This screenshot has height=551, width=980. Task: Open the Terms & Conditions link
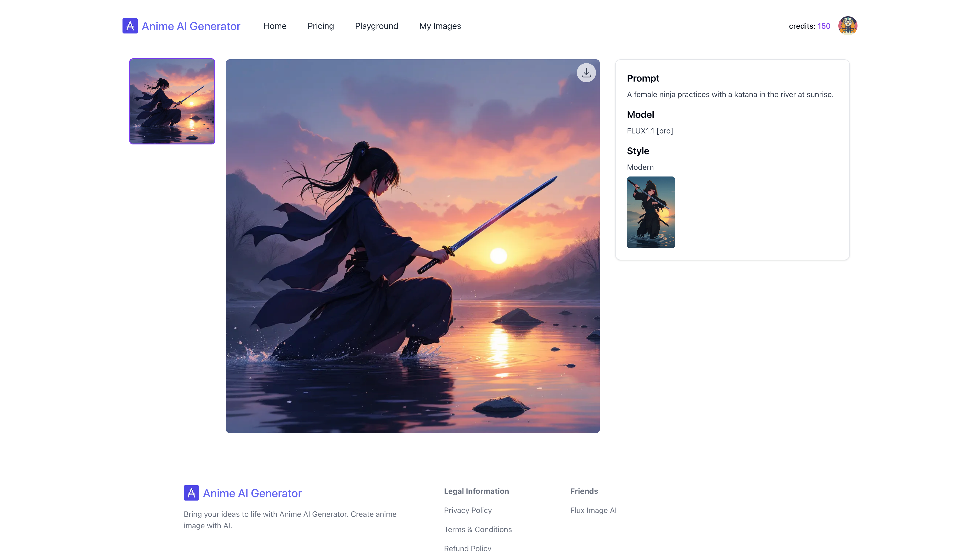tap(478, 529)
